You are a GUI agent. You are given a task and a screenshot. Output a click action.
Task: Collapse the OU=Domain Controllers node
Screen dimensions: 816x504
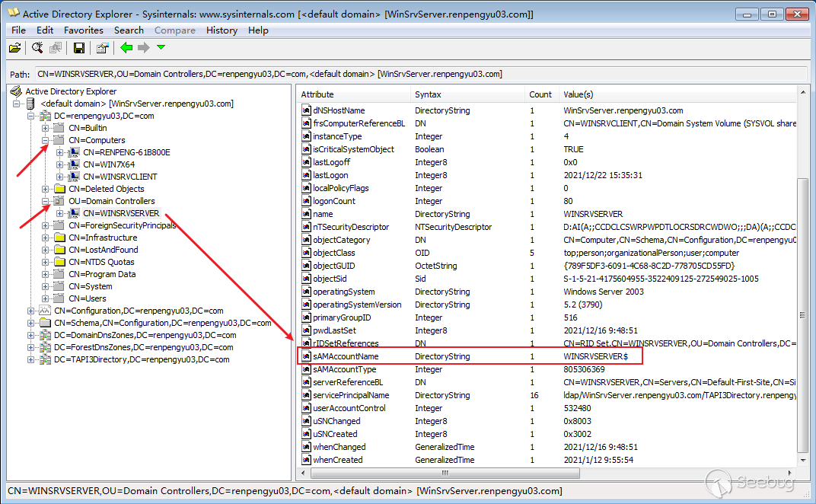coord(45,201)
